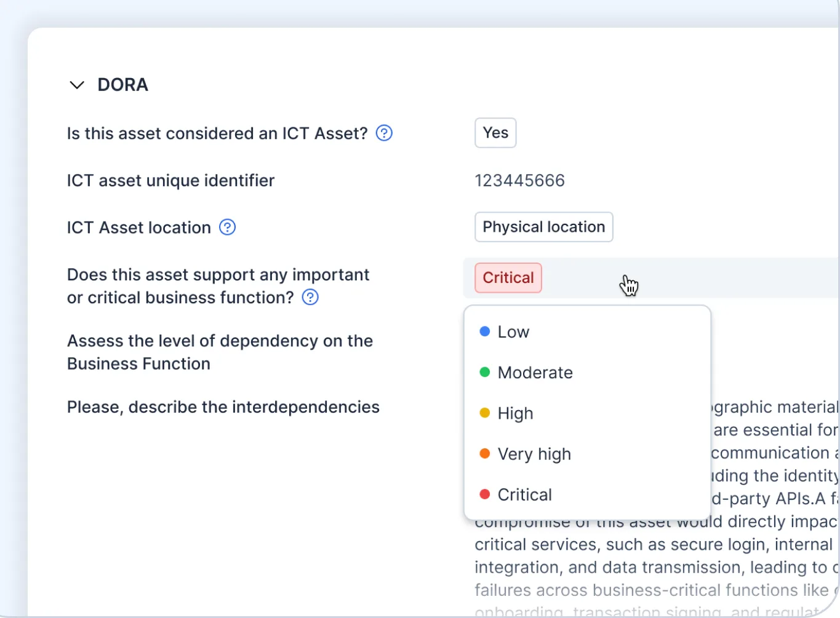
Task: Select Very high option
Action: [x=588, y=454]
